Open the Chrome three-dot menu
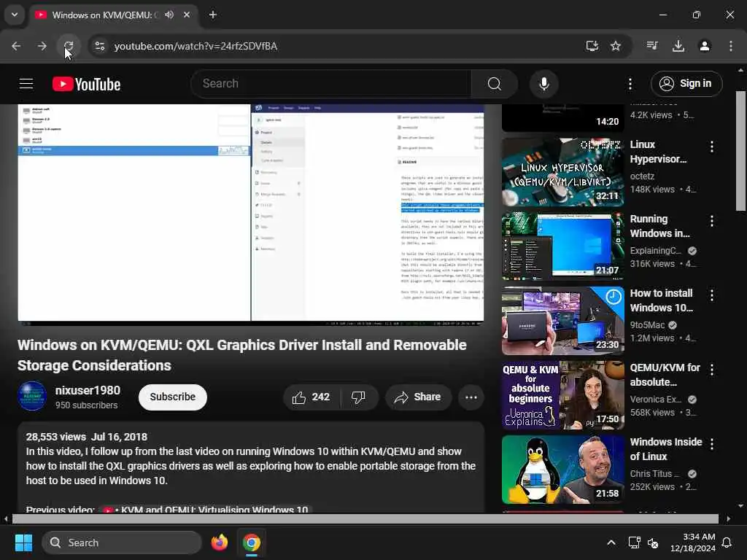747x560 pixels. (730, 46)
